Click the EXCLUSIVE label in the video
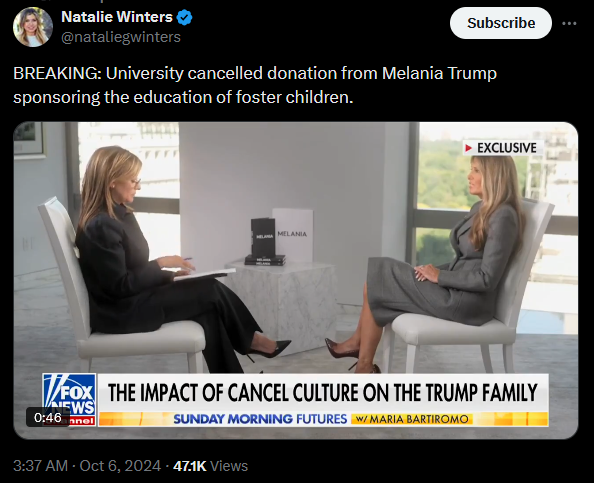Image resolution: width=594 pixels, height=483 pixels. coord(506,148)
